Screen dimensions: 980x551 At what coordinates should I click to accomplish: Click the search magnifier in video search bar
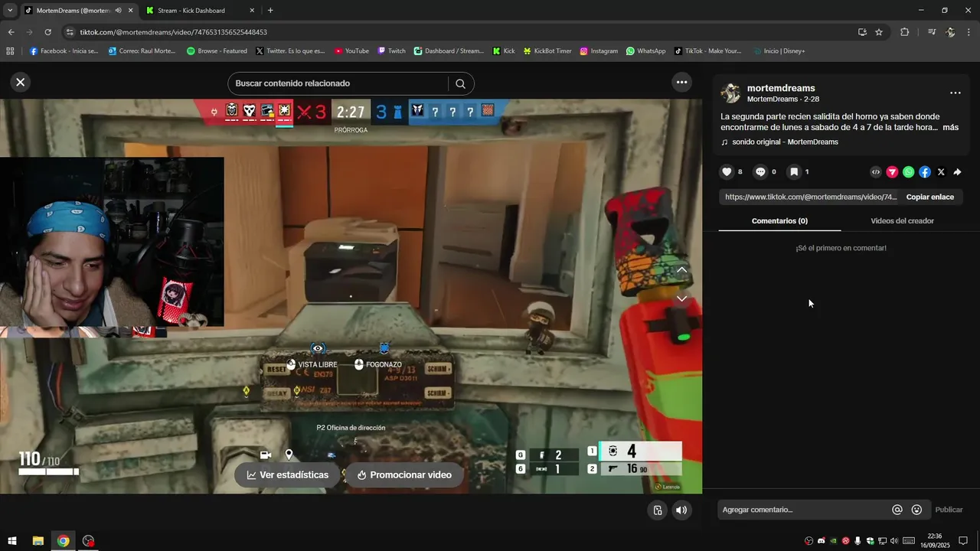coord(460,83)
